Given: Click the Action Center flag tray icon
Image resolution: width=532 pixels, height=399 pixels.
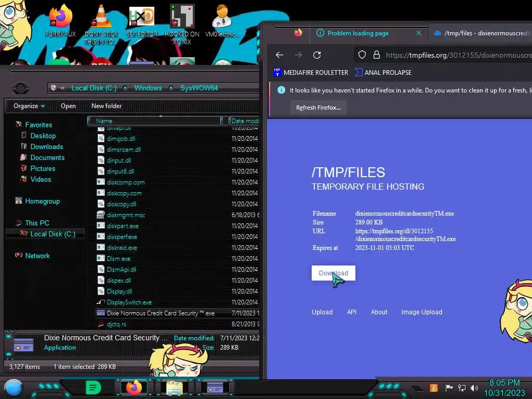Looking at the screenshot, I should click(x=449, y=388).
